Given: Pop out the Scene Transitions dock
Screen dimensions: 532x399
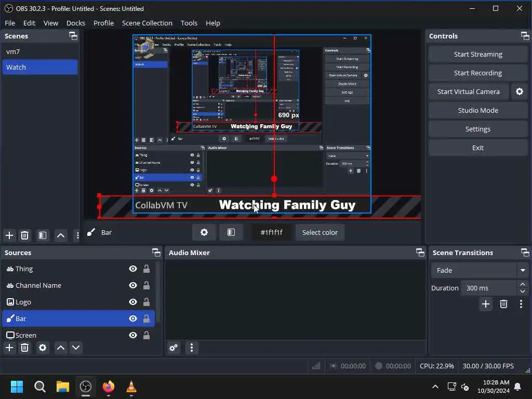Looking at the screenshot, I should [525, 252].
